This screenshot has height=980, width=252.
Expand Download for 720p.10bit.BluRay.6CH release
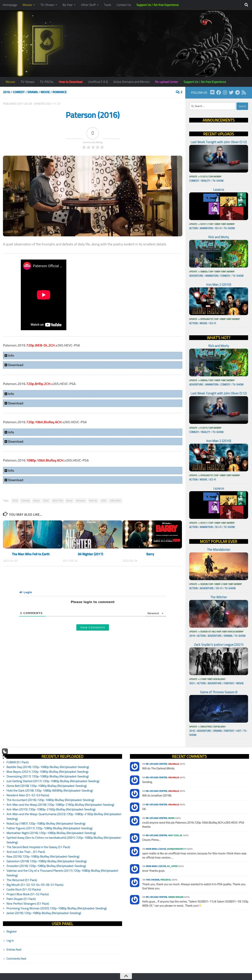(x=93, y=442)
